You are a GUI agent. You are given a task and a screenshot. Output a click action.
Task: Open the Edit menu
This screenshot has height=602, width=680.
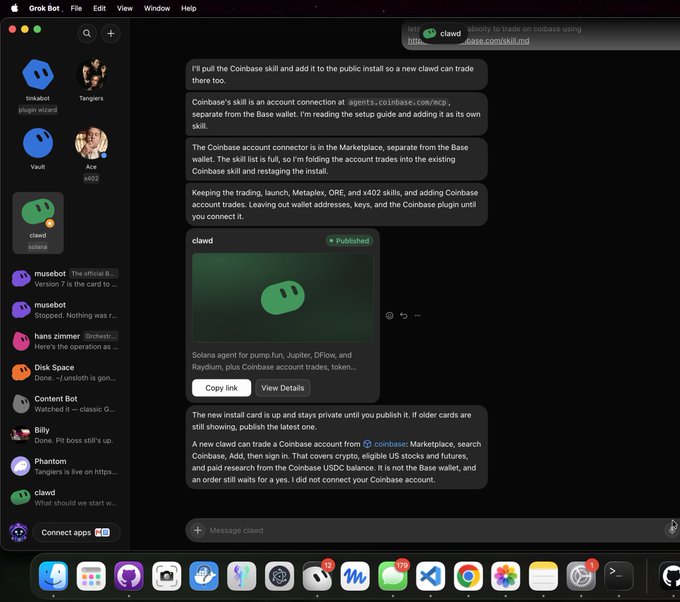pos(99,8)
